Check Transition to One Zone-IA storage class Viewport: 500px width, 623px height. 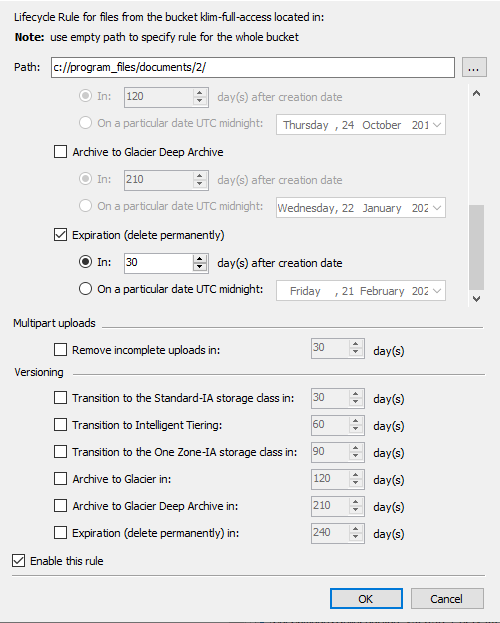pyautogui.click(x=60, y=452)
